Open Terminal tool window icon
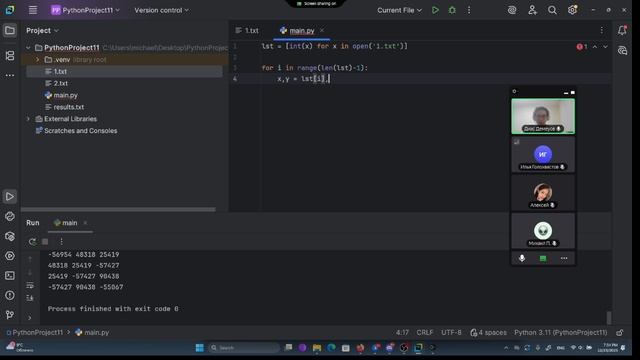The width and height of the screenshot is (640, 360). 10,276
